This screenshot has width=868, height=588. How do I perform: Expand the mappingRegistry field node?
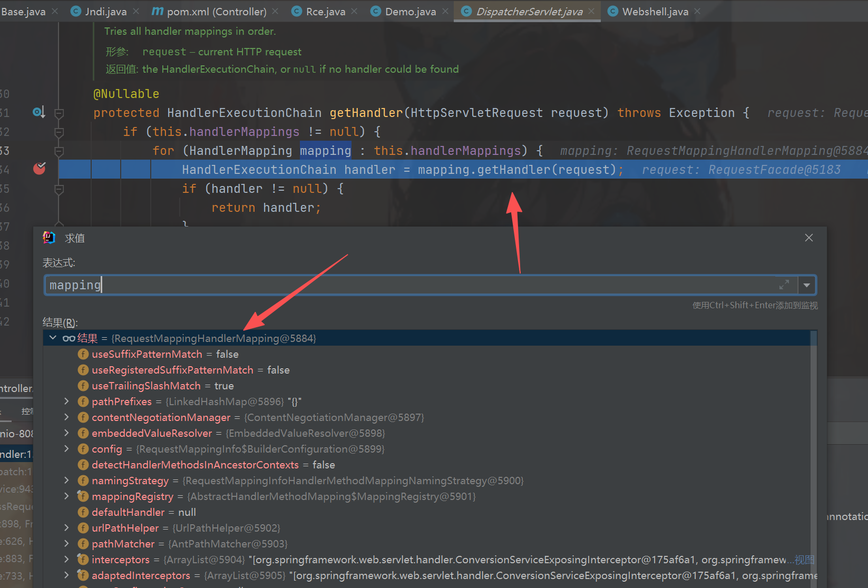pos(66,496)
